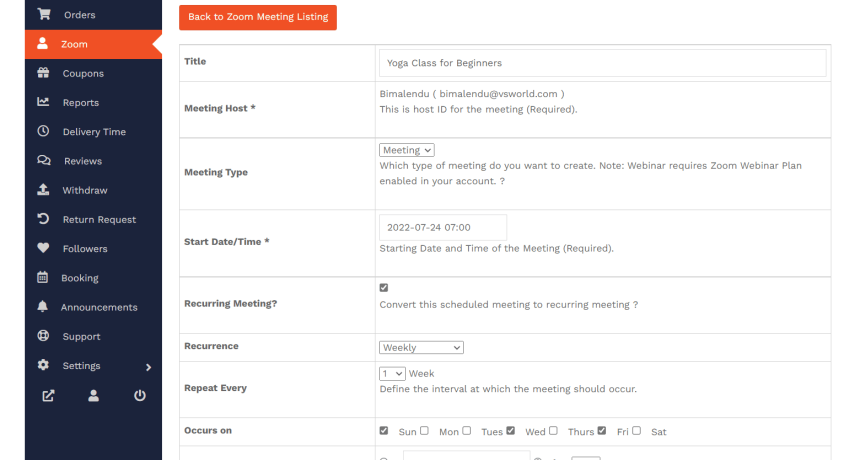The height and width of the screenshot is (460, 860).
Task: Click the Announcements bell icon
Action: click(43, 306)
